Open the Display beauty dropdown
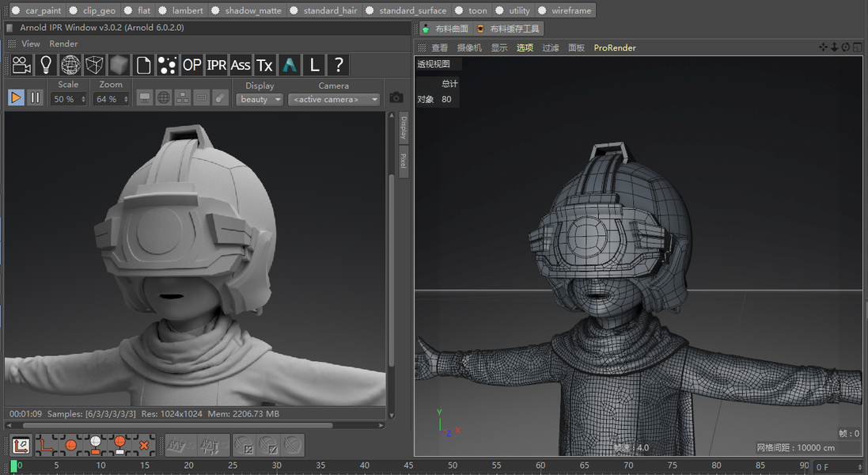Image resolution: width=868 pixels, height=475 pixels. click(260, 100)
